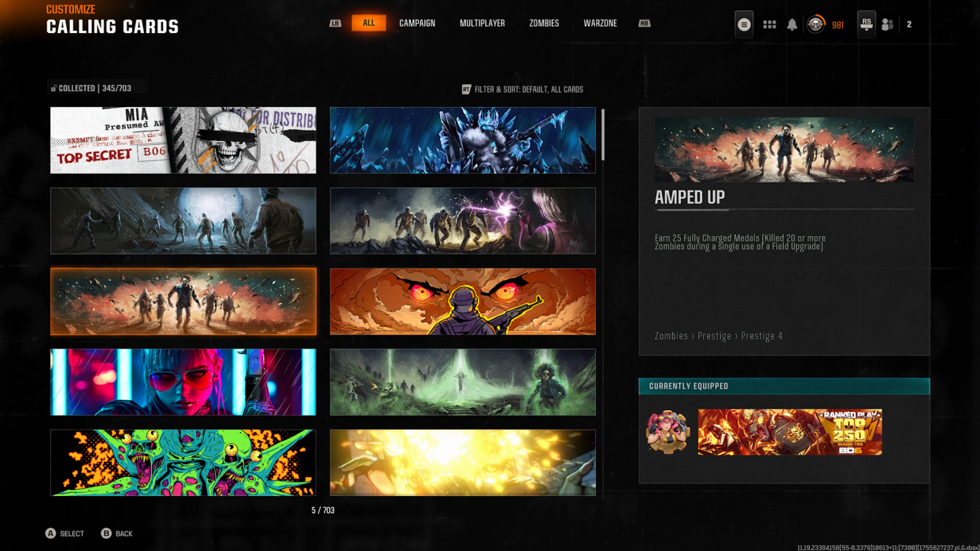Select the purple lightning zombies calling card
Image resolution: width=980 pixels, height=551 pixels.
[x=463, y=220]
